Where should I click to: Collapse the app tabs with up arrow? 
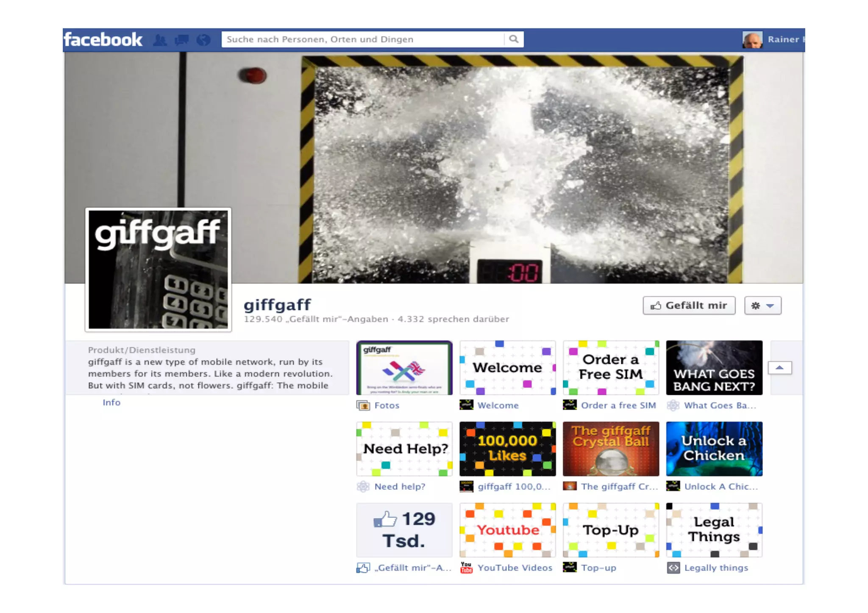[780, 368]
